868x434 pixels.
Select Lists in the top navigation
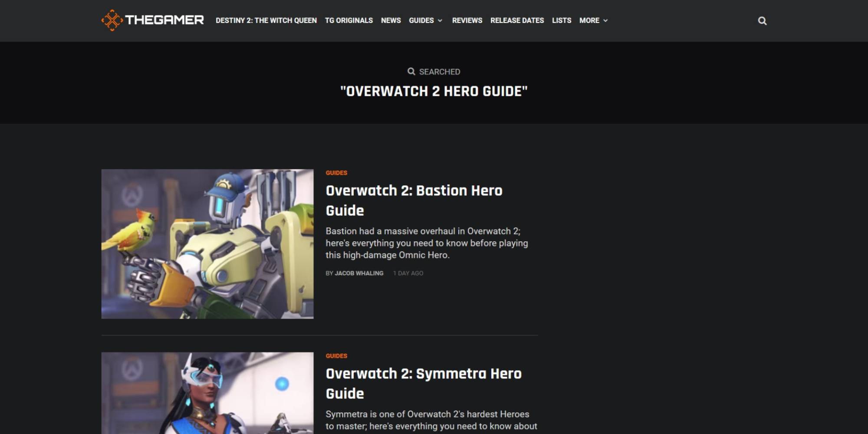click(561, 20)
